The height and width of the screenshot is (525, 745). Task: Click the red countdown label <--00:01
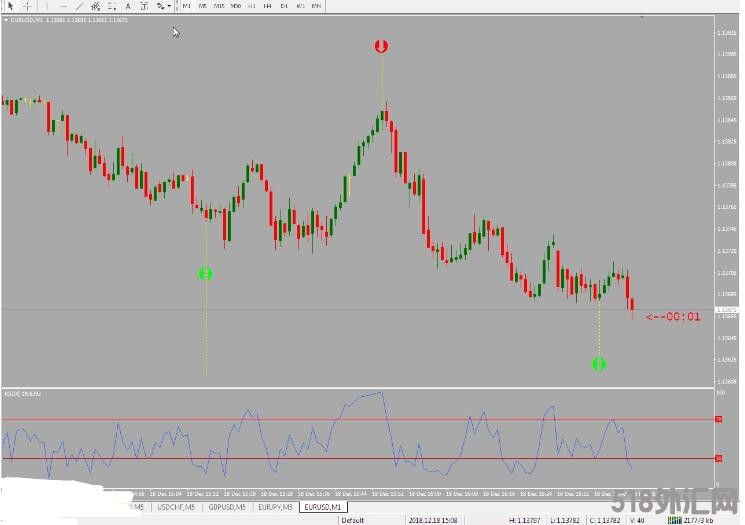point(673,317)
